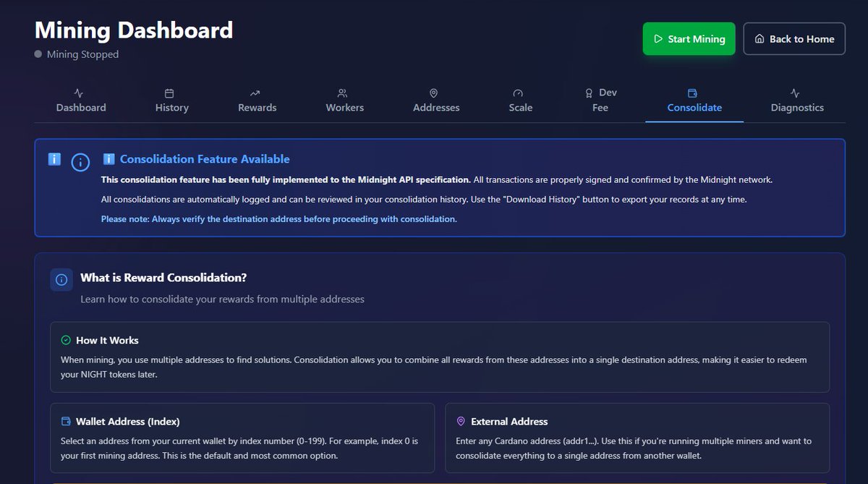Click the play icon in Start Mining
Image resolution: width=868 pixels, height=484 pixels.
click(658, 39)
